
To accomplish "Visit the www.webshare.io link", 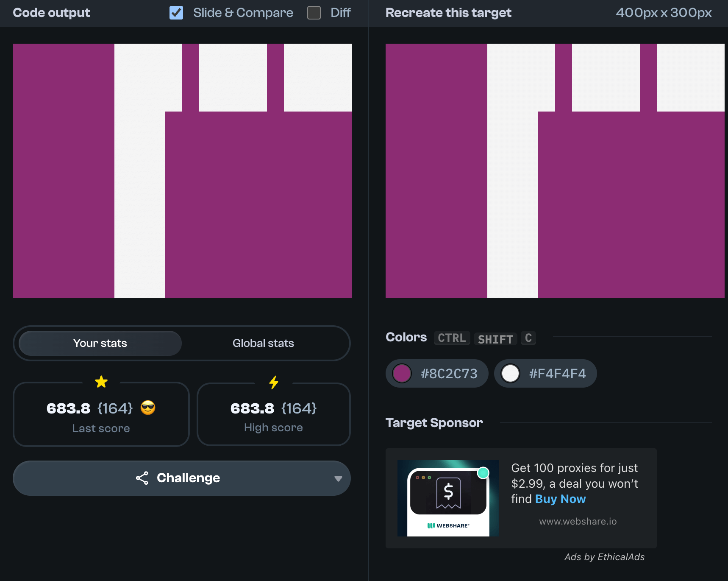I will click(x=578, y=521).
